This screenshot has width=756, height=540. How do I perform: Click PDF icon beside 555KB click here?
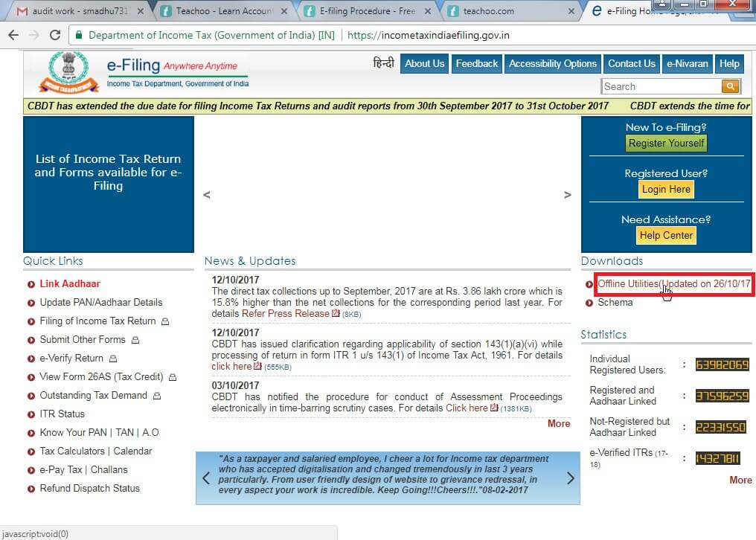click(257, 367)
